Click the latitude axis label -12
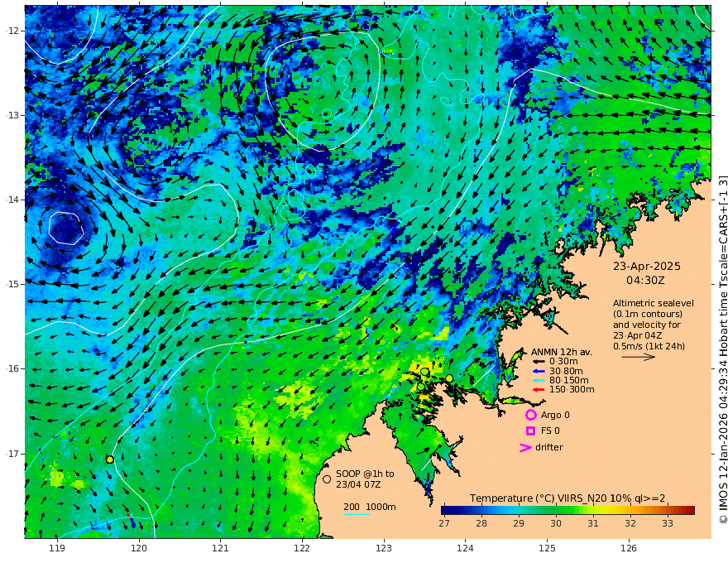Image resolution: width=728 pixels, height=563 pixels. [12, 31]
